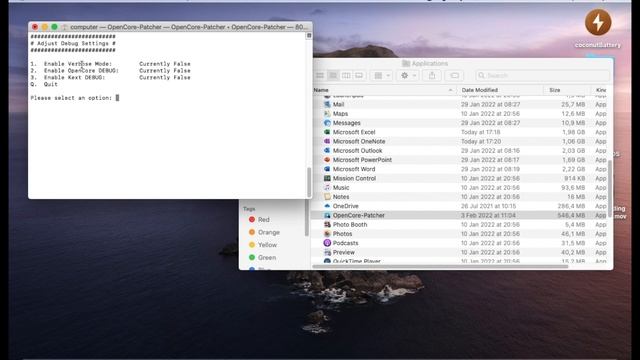Click the Finder vertical scrollbar
640x360 pixels.
tap(610, 189)
